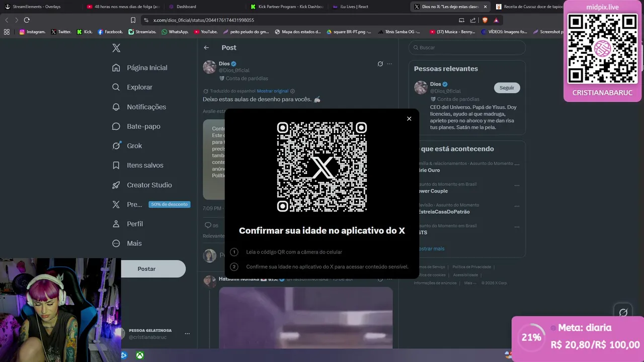Open account options next to @cristianabaruc
This screenshot has height=362, width=644.
(187, 333)
